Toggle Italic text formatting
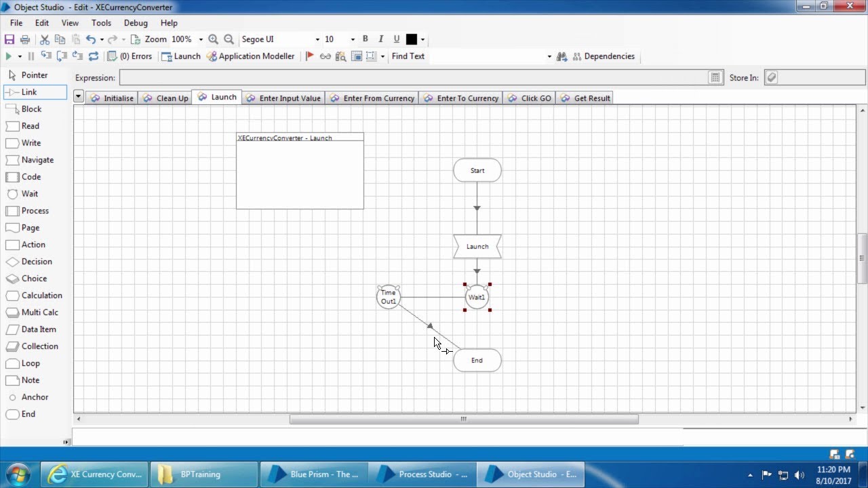The width and height of the screenshot is (868, 488). coord(380,39)
